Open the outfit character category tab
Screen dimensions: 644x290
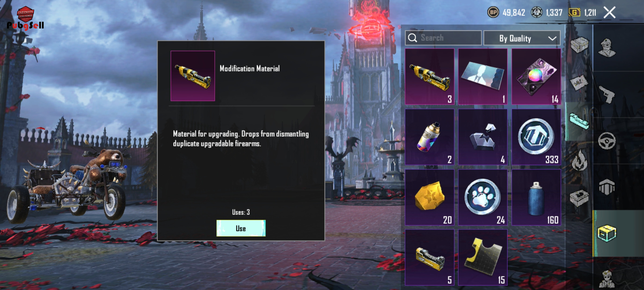[x=607, y=48]
